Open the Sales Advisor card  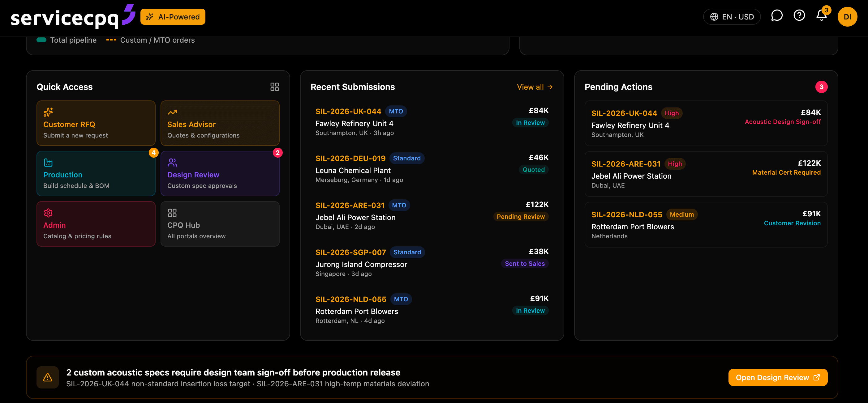click(x=220, y=123)
